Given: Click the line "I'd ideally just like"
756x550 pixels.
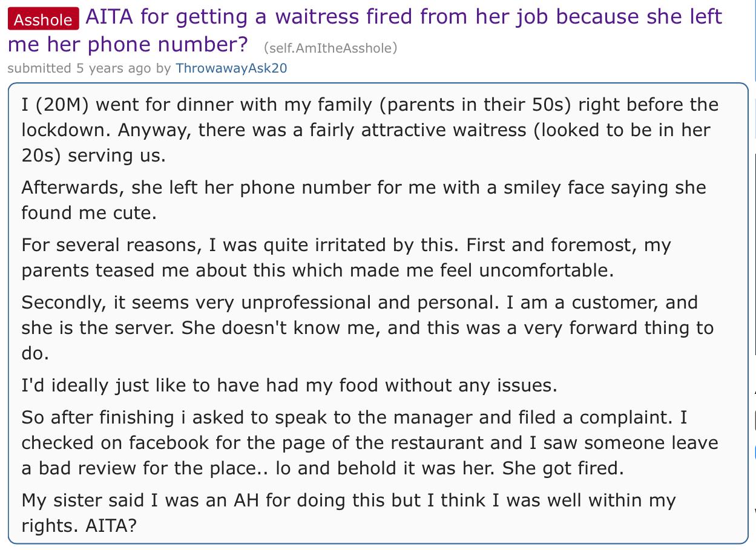Looking at the screenshot, I should [289, 385].
